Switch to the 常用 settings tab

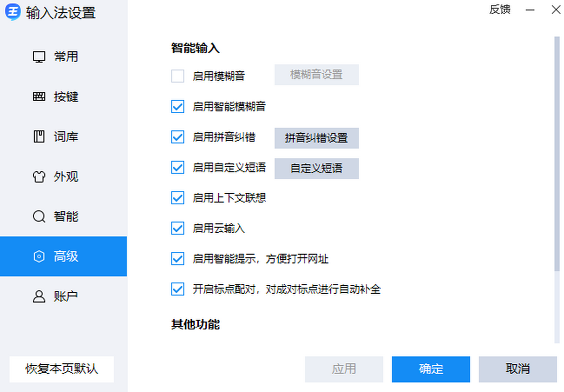63,57
